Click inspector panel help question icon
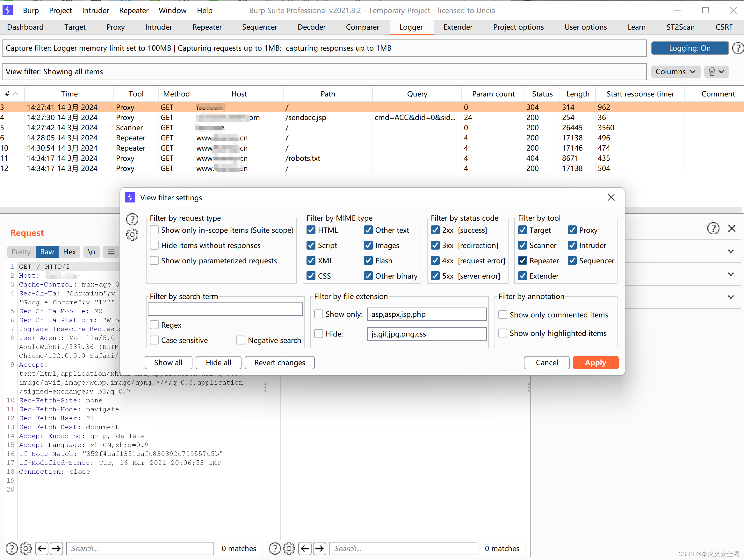Screen dimensions: 744x560 pos(713,228)
